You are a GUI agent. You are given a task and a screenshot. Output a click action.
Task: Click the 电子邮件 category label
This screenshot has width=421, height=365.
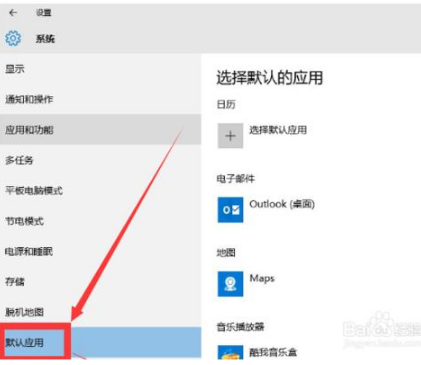pos(235,179)
